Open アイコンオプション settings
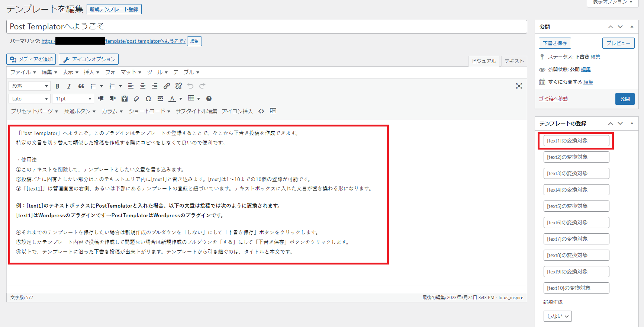This screenshot has width=644, height=327. (x=89, y=59)
